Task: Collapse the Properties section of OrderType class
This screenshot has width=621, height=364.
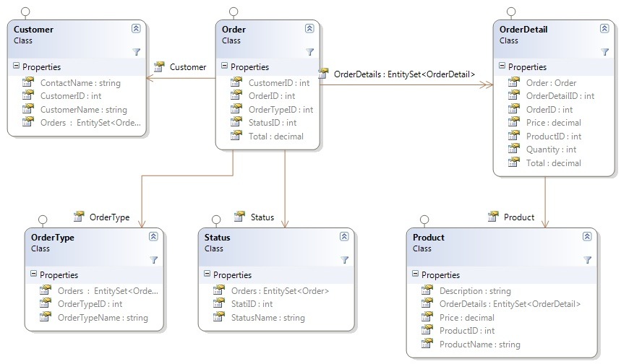Action: coord(34,274)
